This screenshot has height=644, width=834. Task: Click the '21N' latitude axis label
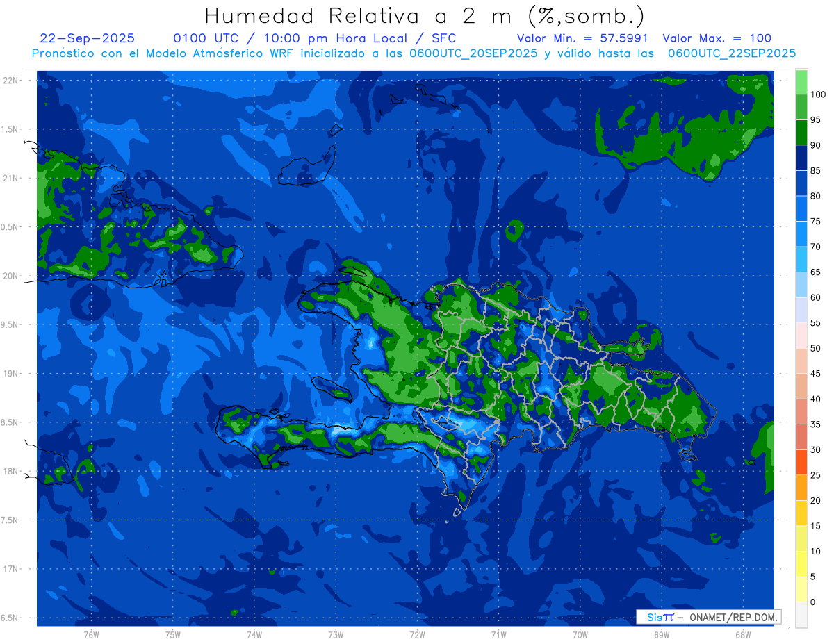pyautogui.click(x=10, y=178)
